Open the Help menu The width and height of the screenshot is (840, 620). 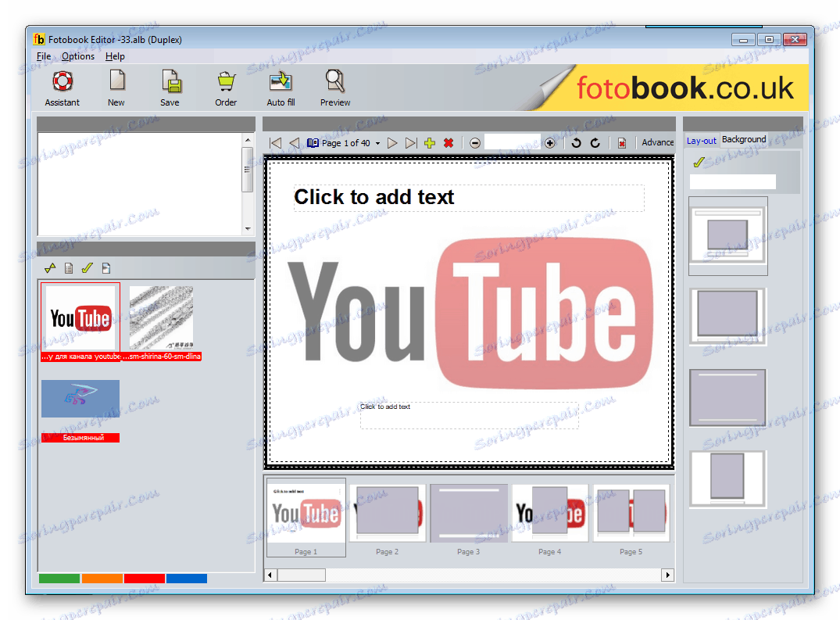tap(115, 56)
